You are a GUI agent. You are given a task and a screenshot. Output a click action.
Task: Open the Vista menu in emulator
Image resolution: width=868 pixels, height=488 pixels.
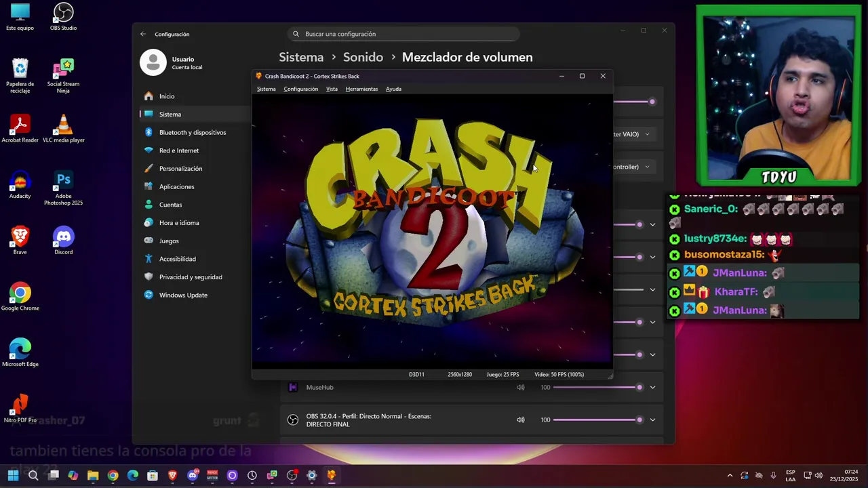(332, 89)
